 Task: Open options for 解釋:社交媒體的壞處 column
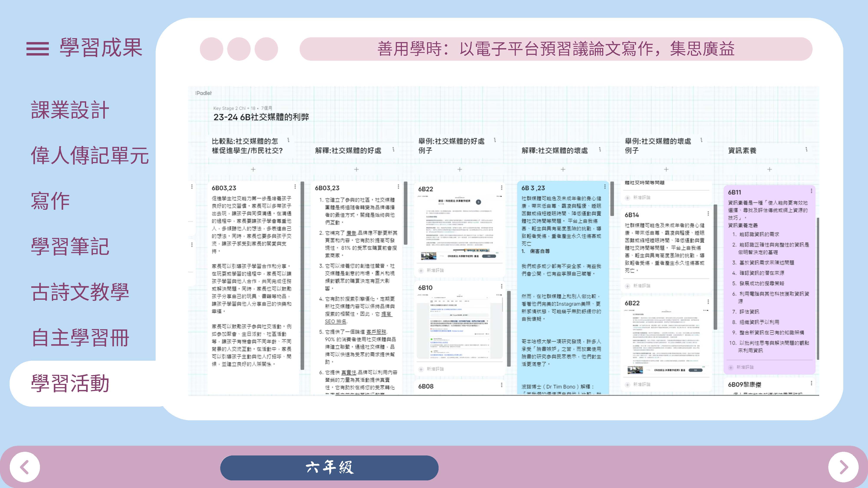point(600,149)
